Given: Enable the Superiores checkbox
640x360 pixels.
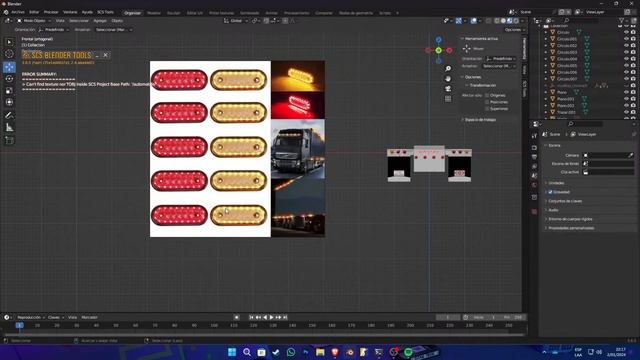Looking at the screenshot, I should click(487, 109).
